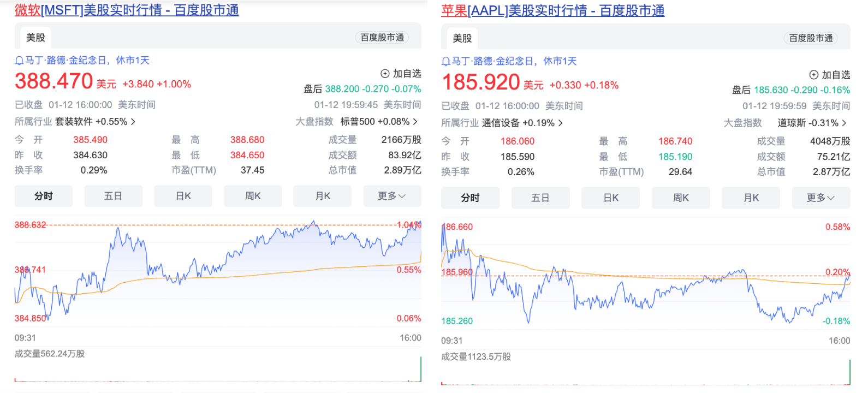Click the plus icon to add Microsoft to watchlist

click(385, 74)
